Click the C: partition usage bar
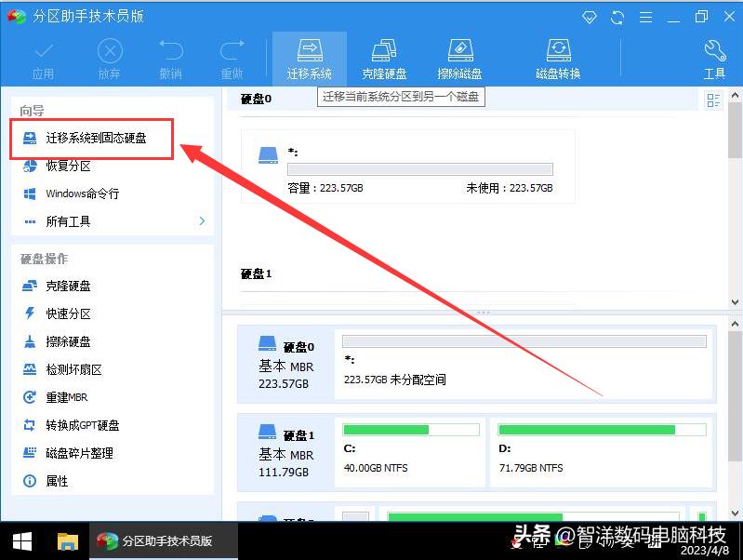The height and width of the screenshot is (560, 743). [x=411, y=430]
